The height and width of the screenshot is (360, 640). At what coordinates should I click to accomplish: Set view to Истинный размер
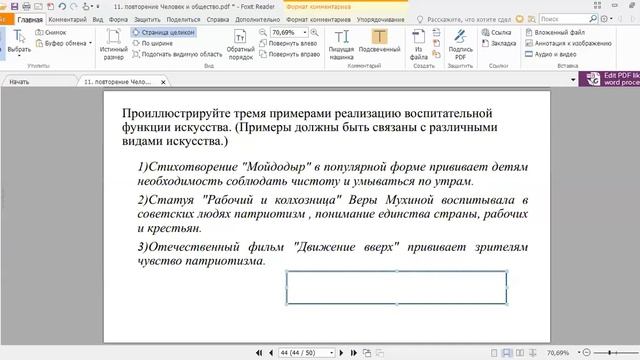coord(113,45)
